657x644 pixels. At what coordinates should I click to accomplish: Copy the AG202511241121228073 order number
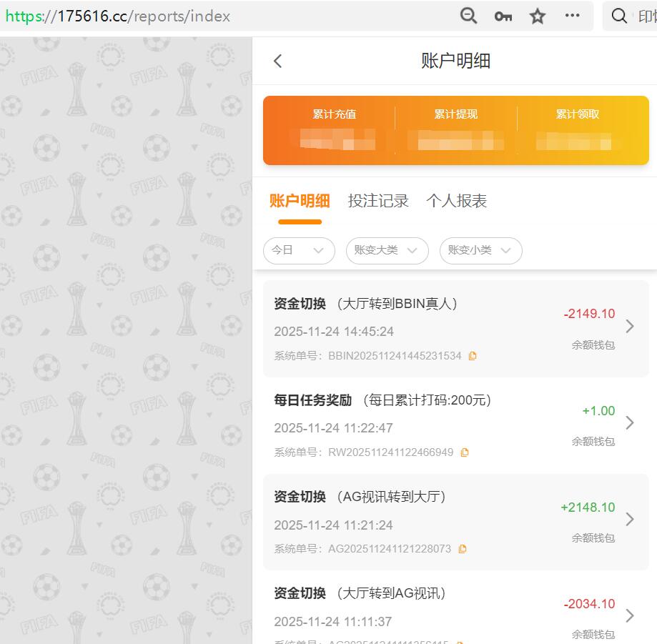click(462, 548)
